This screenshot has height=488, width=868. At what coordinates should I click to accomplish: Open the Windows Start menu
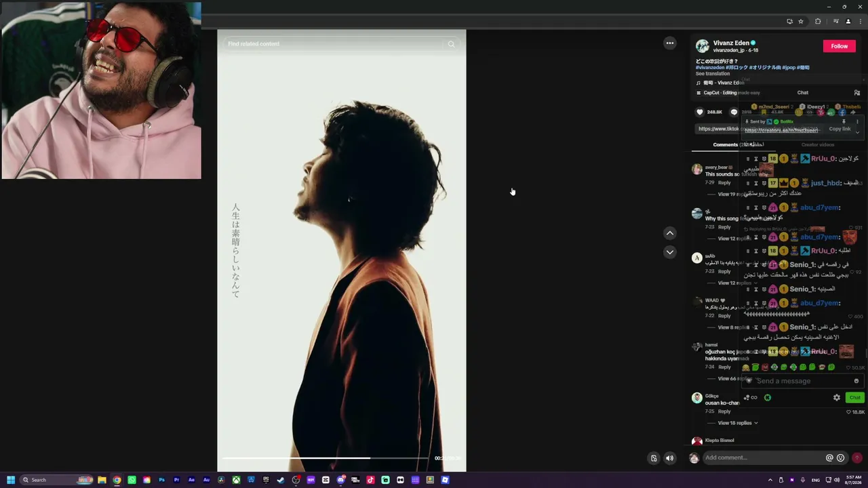(x=11, y=480)
